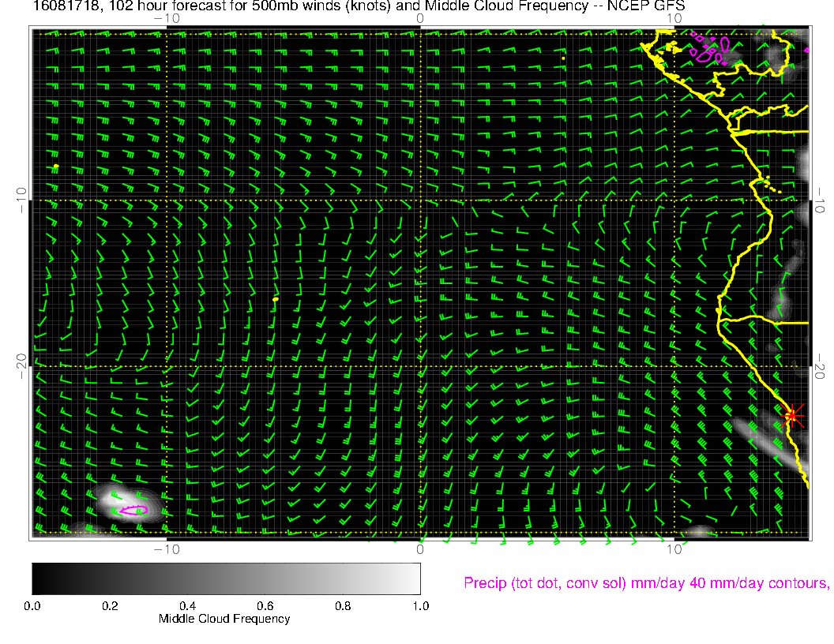The image size is (834, 644).
Task: Click the "Middle Cloud Frequency" colorbar label
Action: point(224,619)
